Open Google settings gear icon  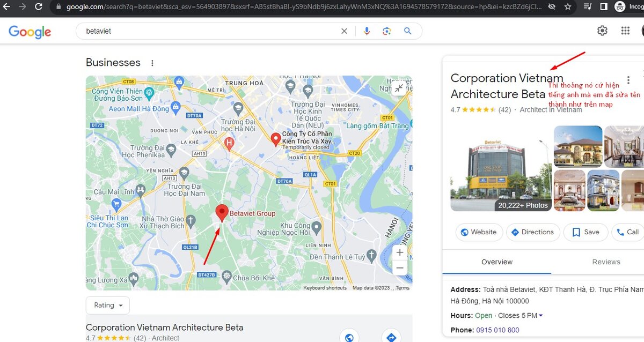coord(602,31)
